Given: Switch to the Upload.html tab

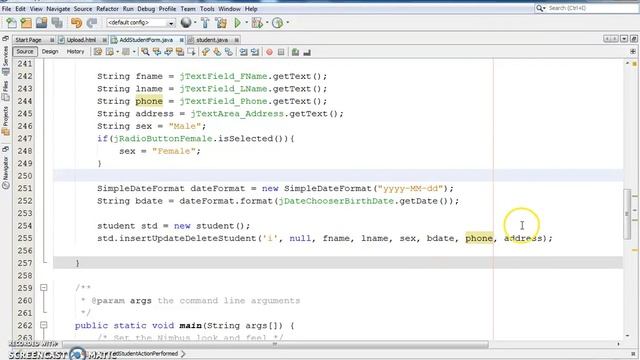Looking at the screenshot, I should pyautogui.click(x=81, y=40).
